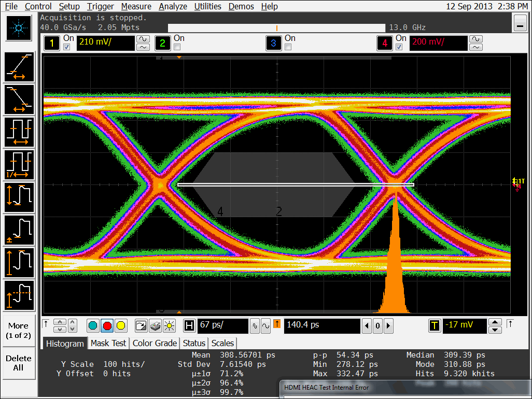
Task: Select the rise time measurement icon
Action: tap(19, 67)
